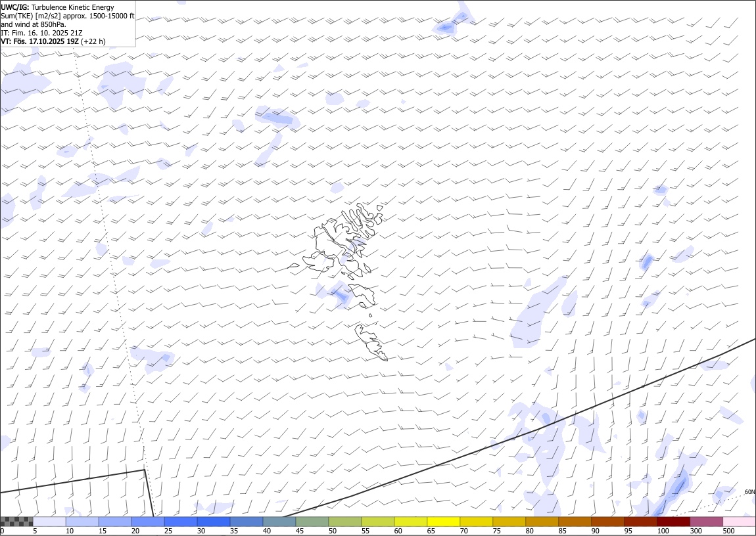Pick the 10–15 light blue legend swatch
756x536 pixels.
(82, 522)
